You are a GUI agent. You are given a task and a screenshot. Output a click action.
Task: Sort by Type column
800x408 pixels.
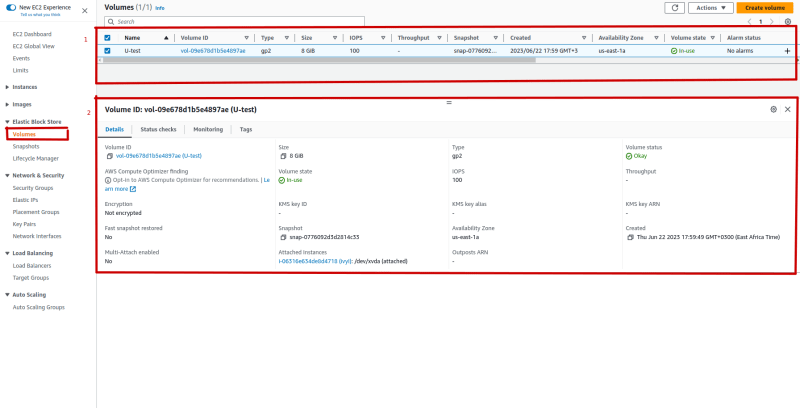tap(287, 38)
